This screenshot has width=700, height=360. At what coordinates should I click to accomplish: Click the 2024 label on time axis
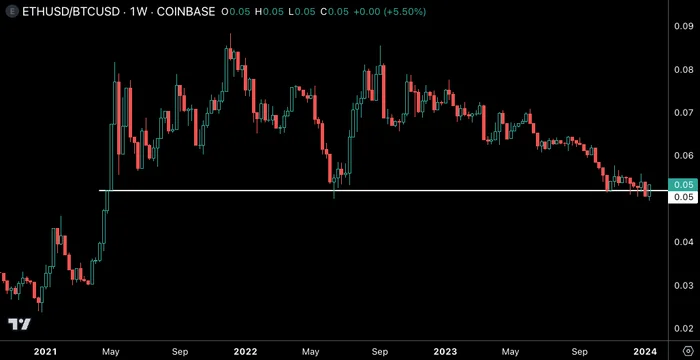point(647,351)
